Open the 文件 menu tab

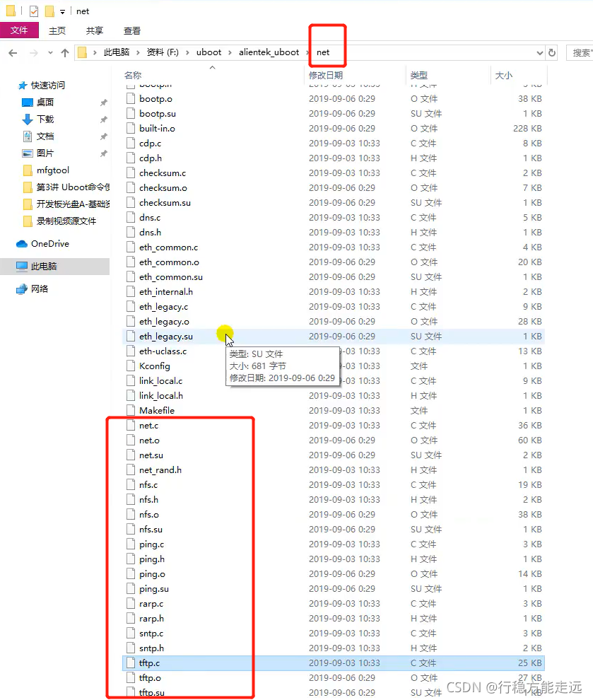coord(19,30)
